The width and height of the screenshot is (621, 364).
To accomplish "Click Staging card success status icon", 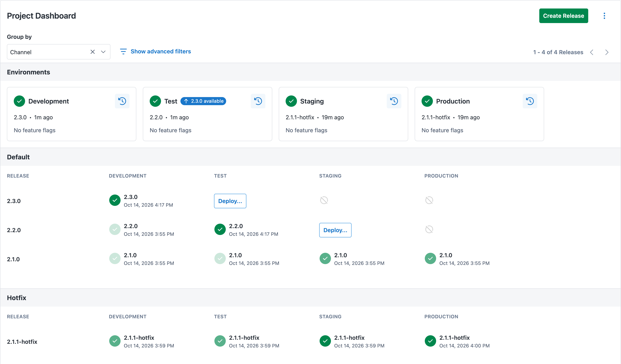I will [x=291, y=101].
